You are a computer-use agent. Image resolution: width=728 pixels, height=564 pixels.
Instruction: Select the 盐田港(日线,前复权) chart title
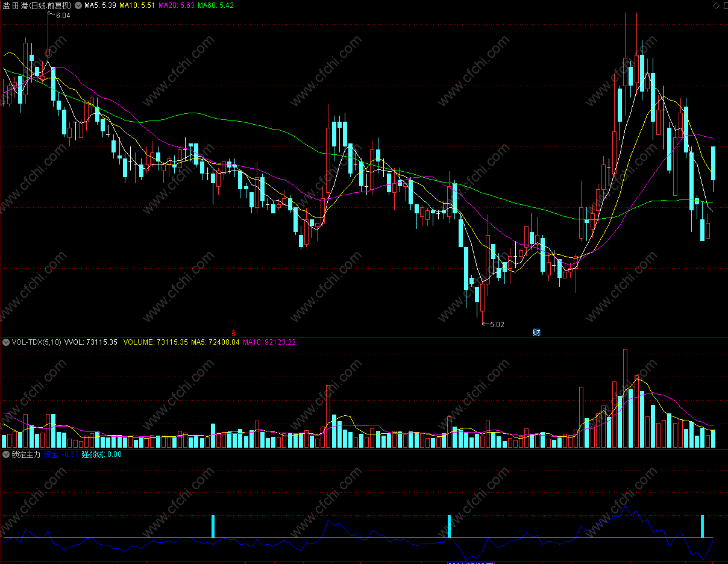coord(37,5)
